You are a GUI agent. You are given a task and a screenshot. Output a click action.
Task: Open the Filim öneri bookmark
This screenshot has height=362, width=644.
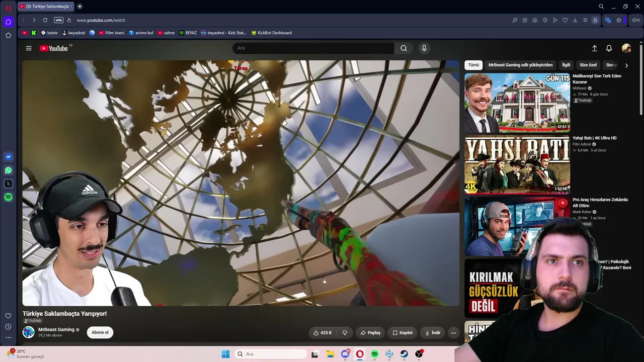112,33
